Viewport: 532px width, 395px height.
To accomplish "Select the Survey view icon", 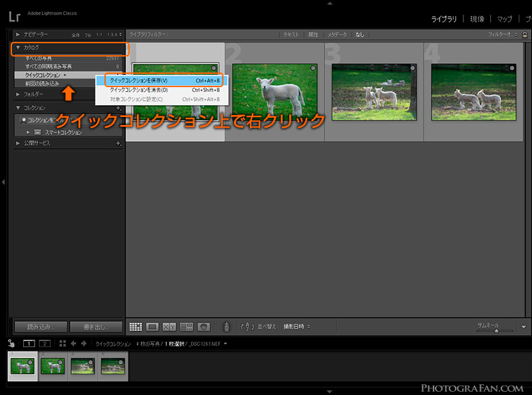I will pos(186,327).
